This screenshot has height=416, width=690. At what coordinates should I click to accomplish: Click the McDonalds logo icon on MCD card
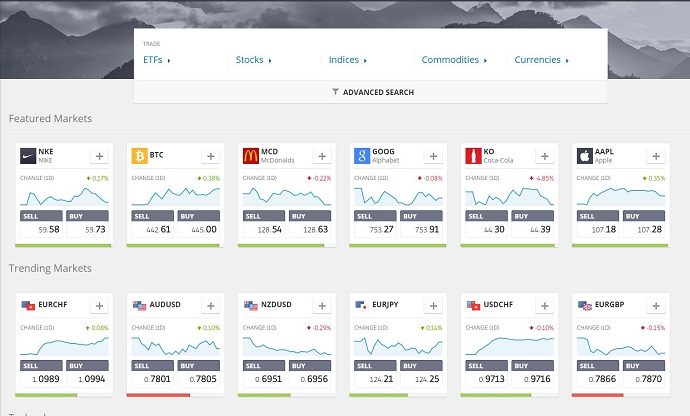(250, 156)
